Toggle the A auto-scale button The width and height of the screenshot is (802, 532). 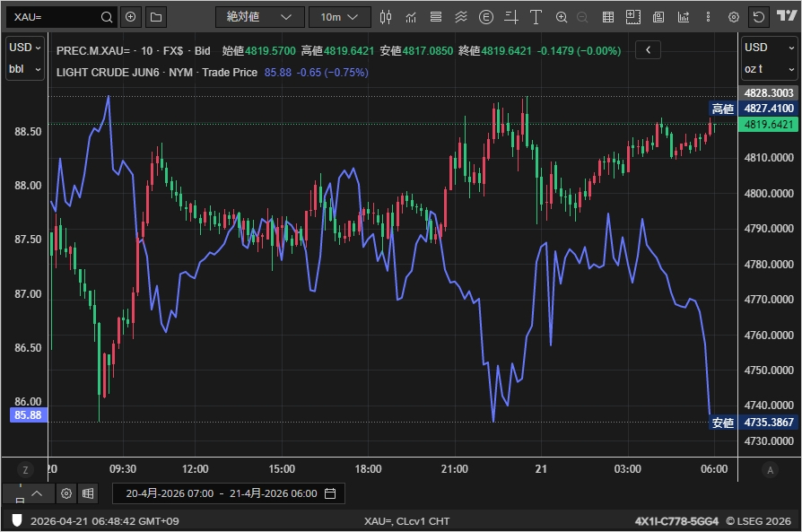coord(771,469)
